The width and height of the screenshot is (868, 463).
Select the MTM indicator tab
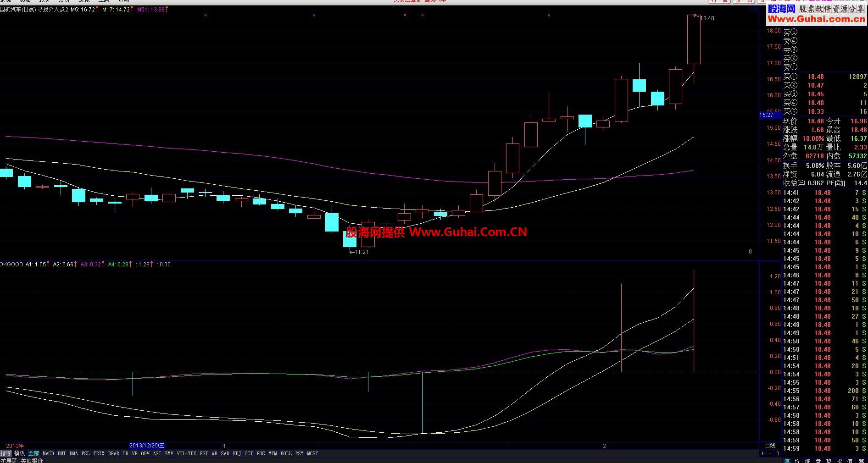(273, 453)
